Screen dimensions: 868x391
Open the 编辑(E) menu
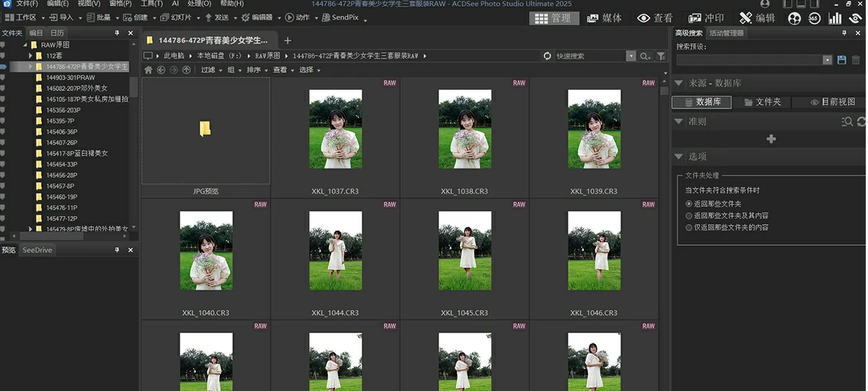pyautogui.click(x=58, y=4)
